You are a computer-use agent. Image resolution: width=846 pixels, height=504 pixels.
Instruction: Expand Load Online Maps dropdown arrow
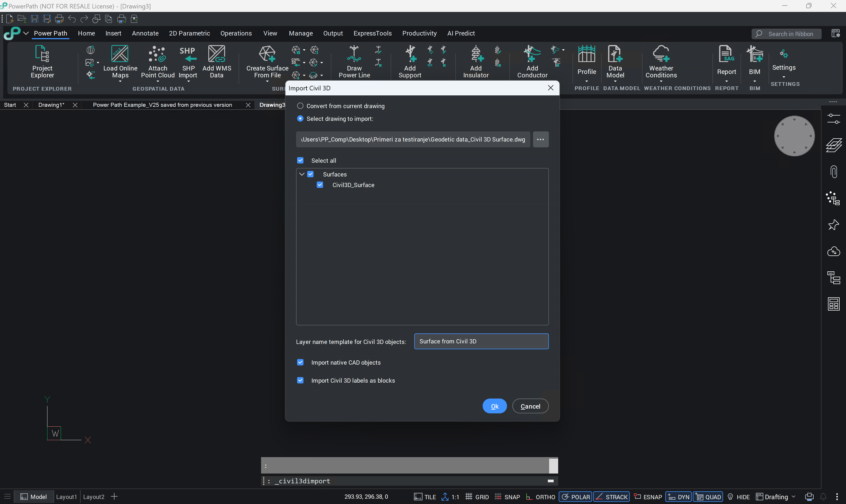coord(120,81)
